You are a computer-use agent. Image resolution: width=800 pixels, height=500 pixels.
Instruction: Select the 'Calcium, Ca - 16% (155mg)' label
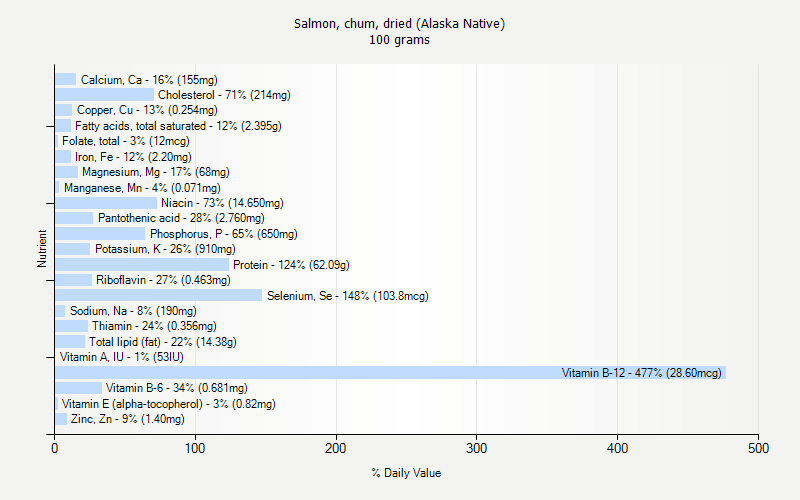149,80
